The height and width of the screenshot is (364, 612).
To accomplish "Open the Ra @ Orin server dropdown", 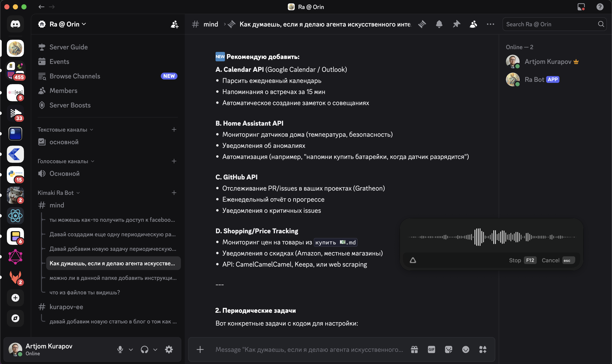I will pos(64,24).
